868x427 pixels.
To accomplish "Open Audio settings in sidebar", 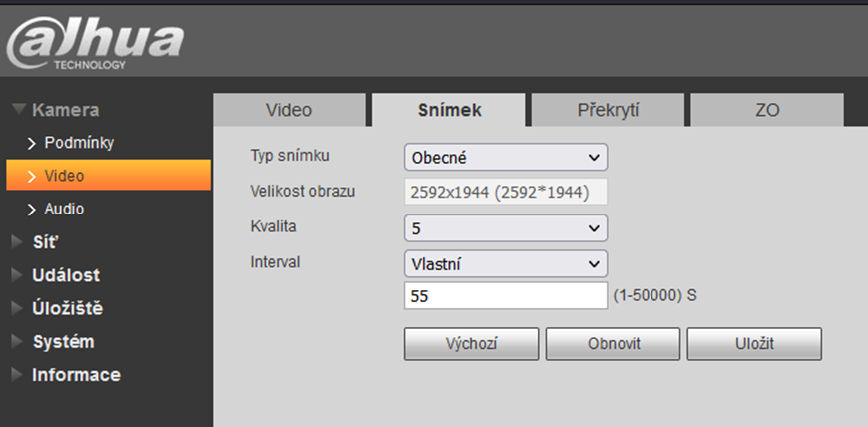I will pyautogui.click(x=64, y=209).
